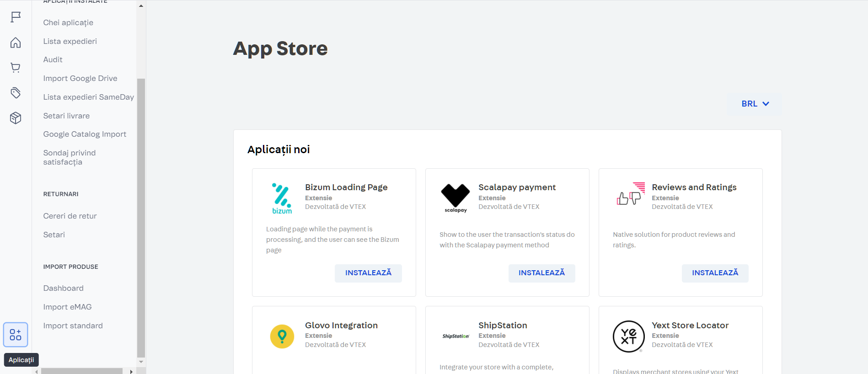This screenshot has width=868, height=374.
Task: Click the Yext Store Locator logo
Action: point(629,337)
